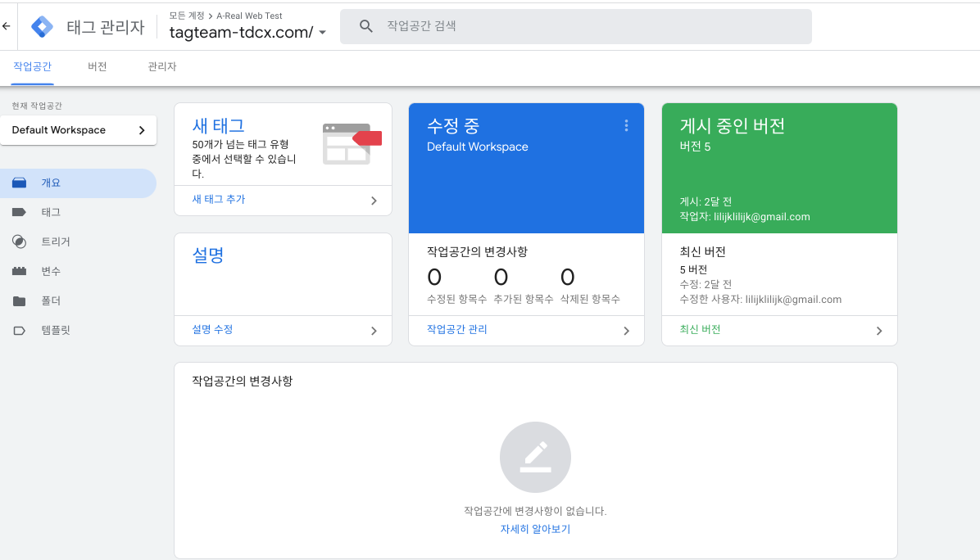The height and width of the screenshot is (560, 980).
Task: Click 작업자 email on the green card
Action: click(x=745, y=217)
